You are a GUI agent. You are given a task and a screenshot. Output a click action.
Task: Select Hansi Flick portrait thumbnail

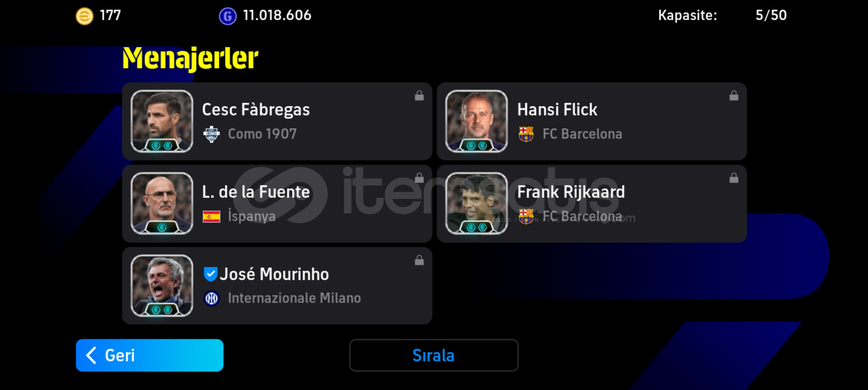[x=476, y=121]
